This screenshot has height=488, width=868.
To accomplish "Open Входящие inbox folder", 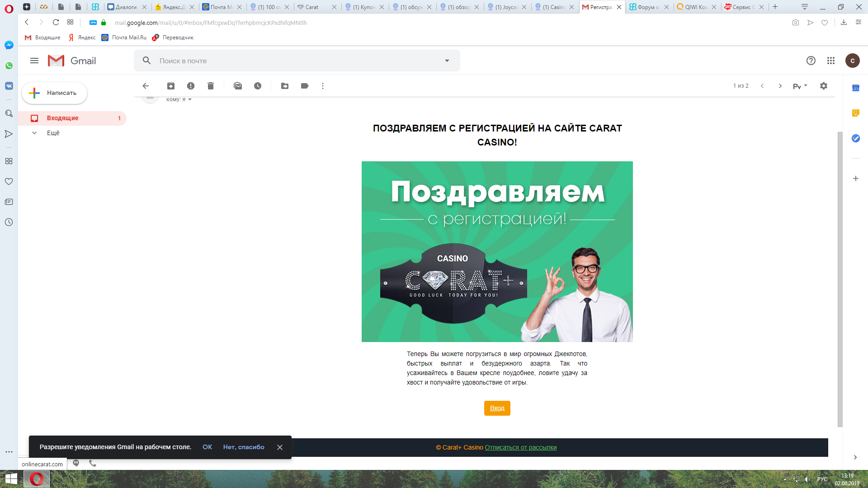I will click(72, 118).
